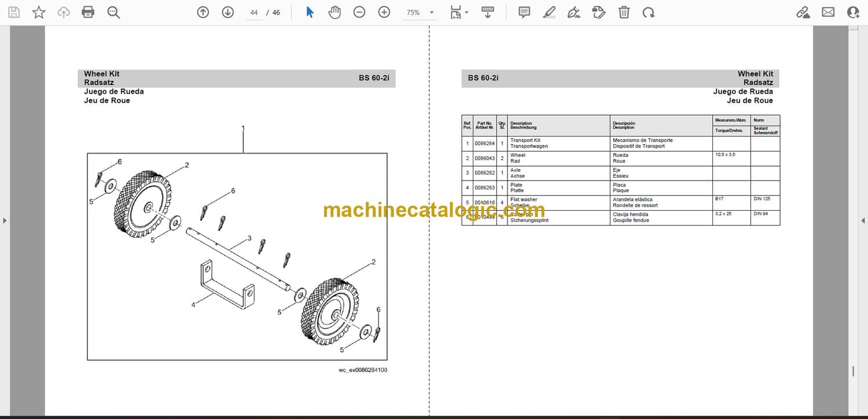Screen dimensions: 868x419
Task: Send the file by email envelope icon
Action: pos(828,12)
